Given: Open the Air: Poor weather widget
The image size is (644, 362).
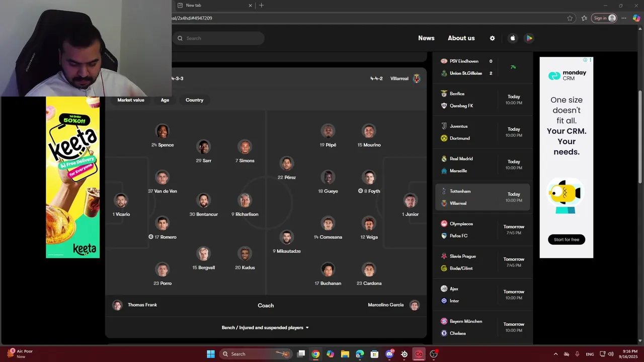Looking at the screenshot, I should (x=20, y=354).
